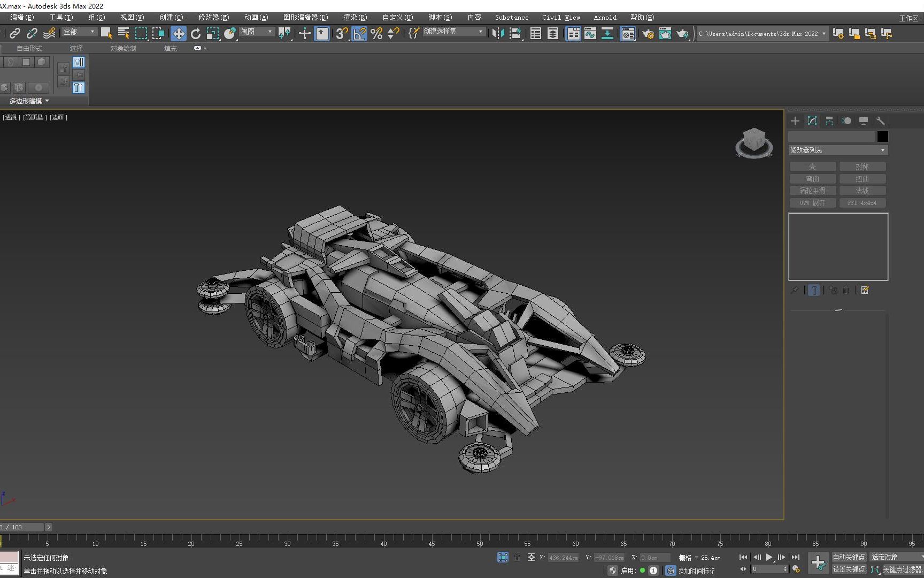Open the 全部 selection filter dropdown
The image size is (924, 578).
click(79, 32)
